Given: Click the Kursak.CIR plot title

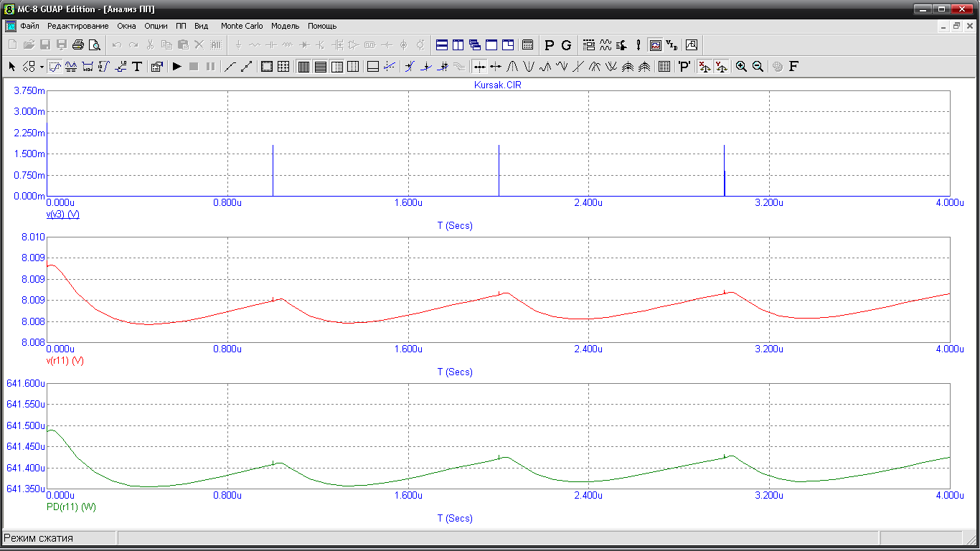Looking at the screenshot, I should (x=497, y=85).
